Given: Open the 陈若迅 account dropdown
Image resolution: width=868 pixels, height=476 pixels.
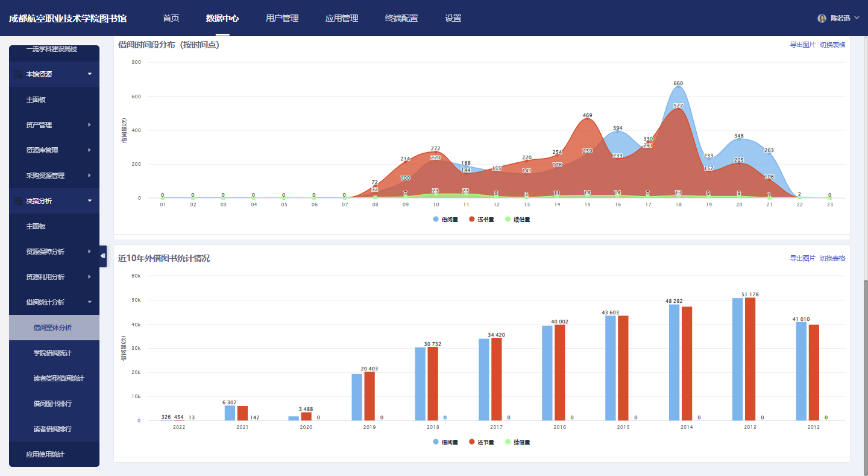Looking at the screenshot, I should pos(857,19).
